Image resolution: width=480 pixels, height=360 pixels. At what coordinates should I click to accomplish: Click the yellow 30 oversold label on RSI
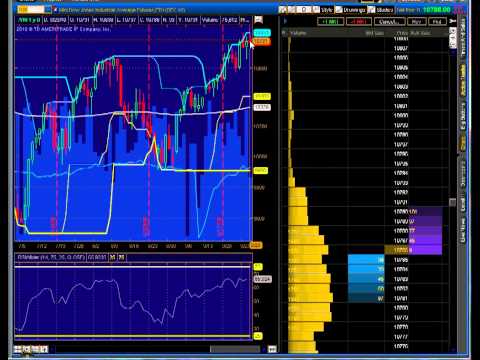tap(258, 336)
